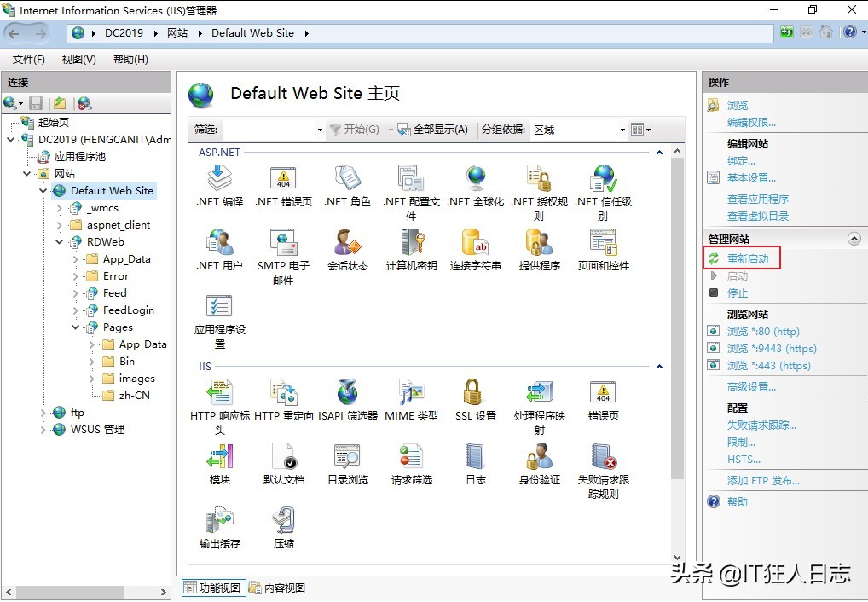Expand the ftp site tree node

pyautogui.click(x=43, y=413)
